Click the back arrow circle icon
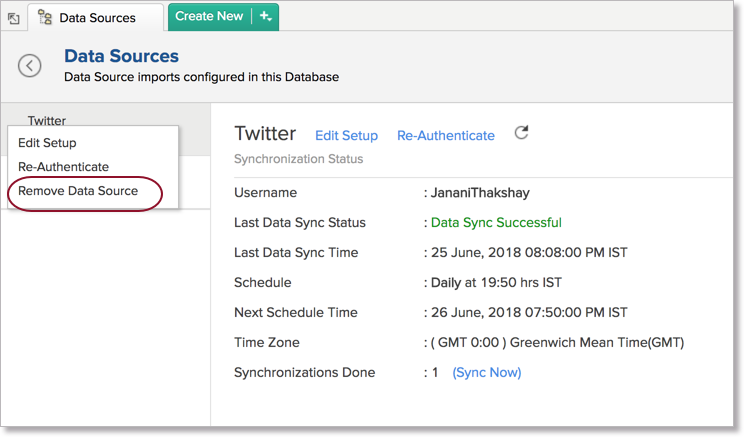The width and height of the screenshot is (744, 437). point(30,66)
